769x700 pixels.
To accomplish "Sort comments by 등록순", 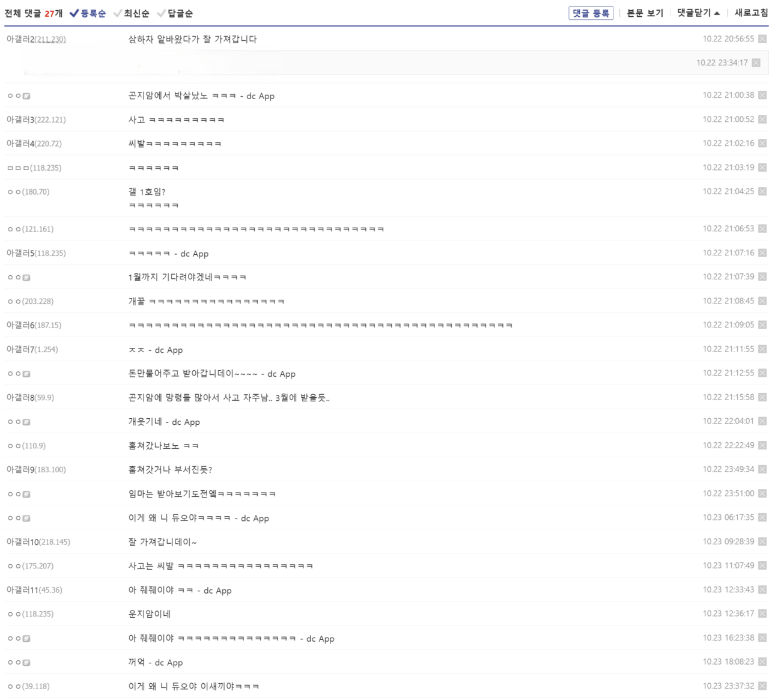I will tap(88, 13).
